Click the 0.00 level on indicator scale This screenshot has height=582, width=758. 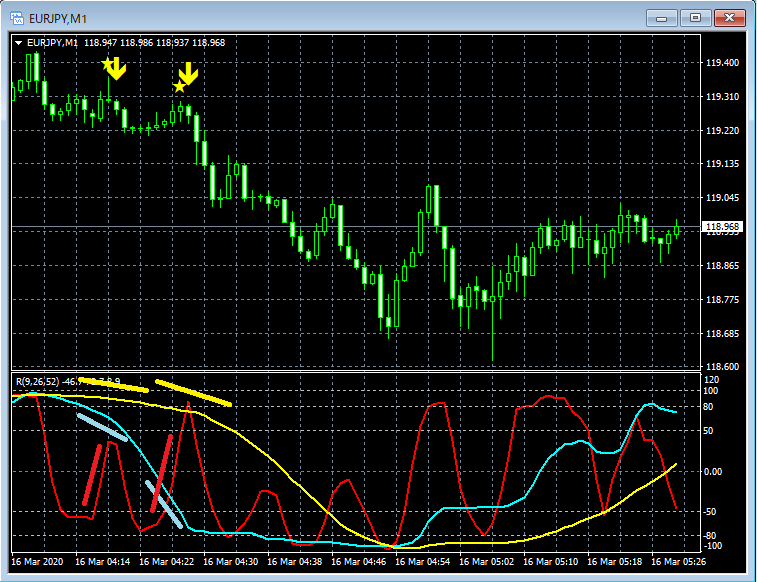tap(715, 472)
